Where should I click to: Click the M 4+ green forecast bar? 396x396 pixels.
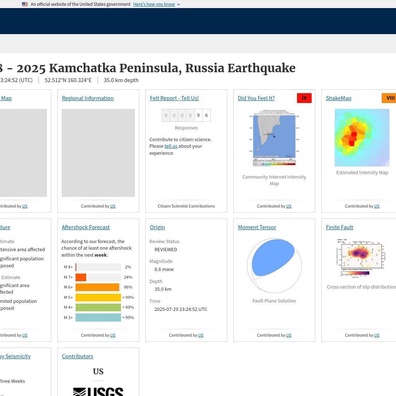[x=98, y=307]
